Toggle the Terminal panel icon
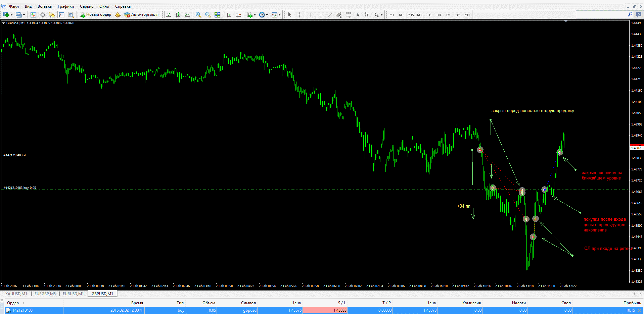644x314 pixels. [x=61, y=15]
